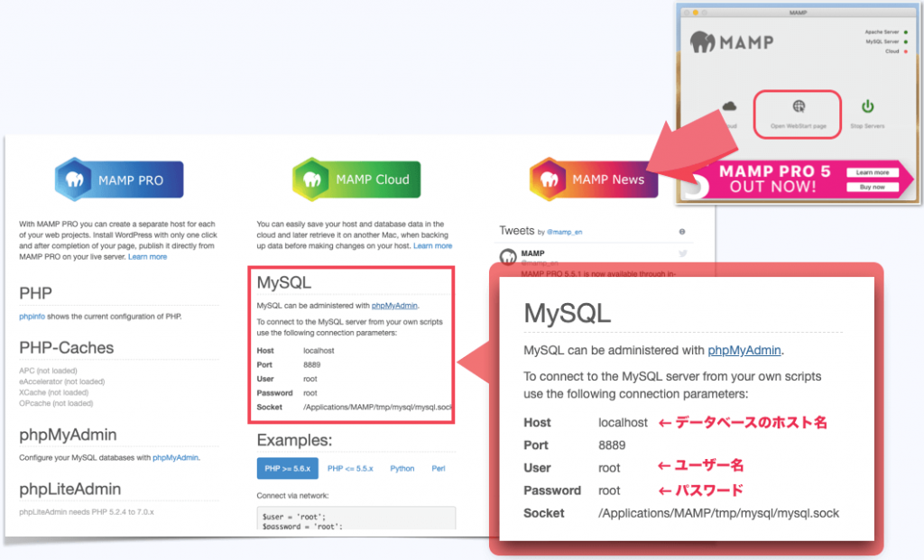
Task: Click the red Cloud status indicator dot
Action: 906,51
